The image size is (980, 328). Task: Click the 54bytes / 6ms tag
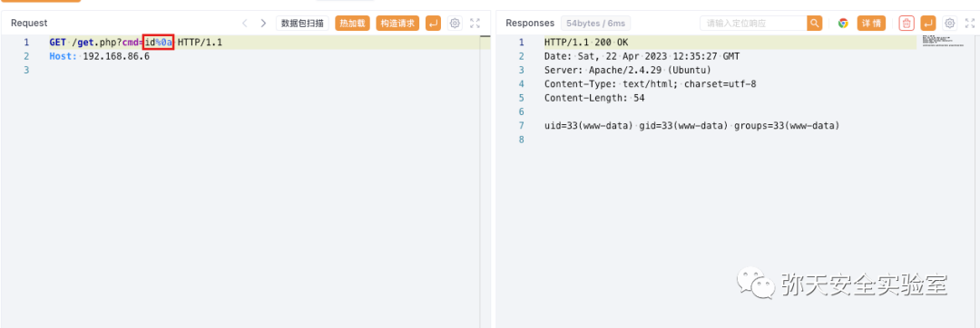click(x=595, y=23)
